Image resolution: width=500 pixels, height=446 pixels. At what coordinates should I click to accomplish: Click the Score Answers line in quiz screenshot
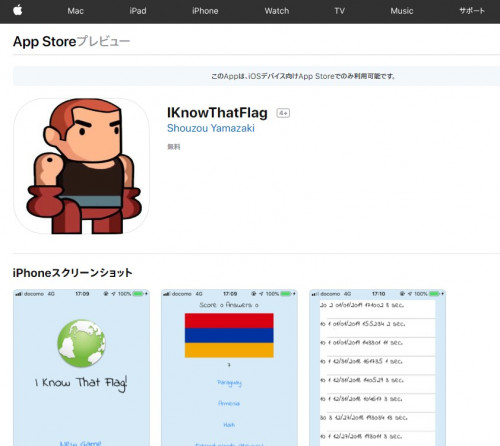[229, 305]
